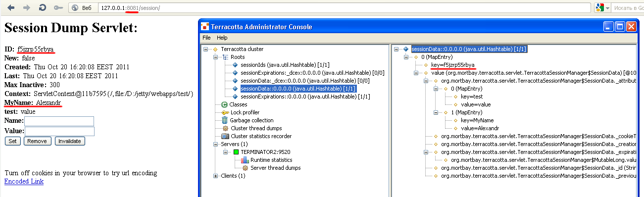The height and width of the screenshot is (197, 644).
Task: Select Cluster thread dumps tree item
Action: pyautogui.click(x=256, y=128)
